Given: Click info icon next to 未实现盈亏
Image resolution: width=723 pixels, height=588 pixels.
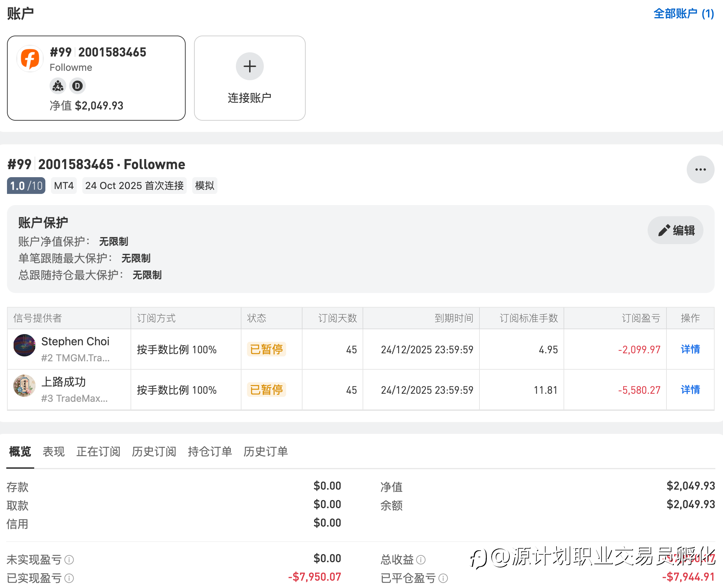Looking at the screenshot, I should [x=69, y=560].
